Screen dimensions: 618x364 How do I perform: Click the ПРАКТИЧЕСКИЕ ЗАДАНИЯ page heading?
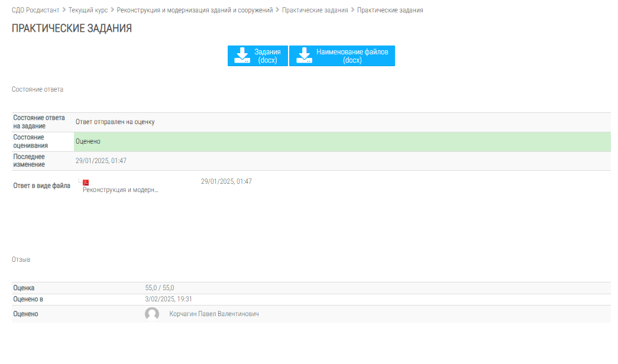(x=72, y=28)
